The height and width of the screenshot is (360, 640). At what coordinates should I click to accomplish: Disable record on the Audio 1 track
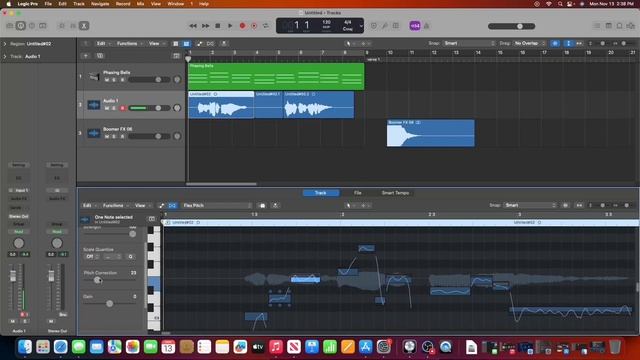click(122, 108)
